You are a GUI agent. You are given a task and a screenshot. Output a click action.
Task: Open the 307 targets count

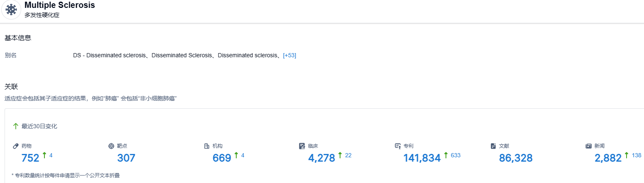coord(126,158)
